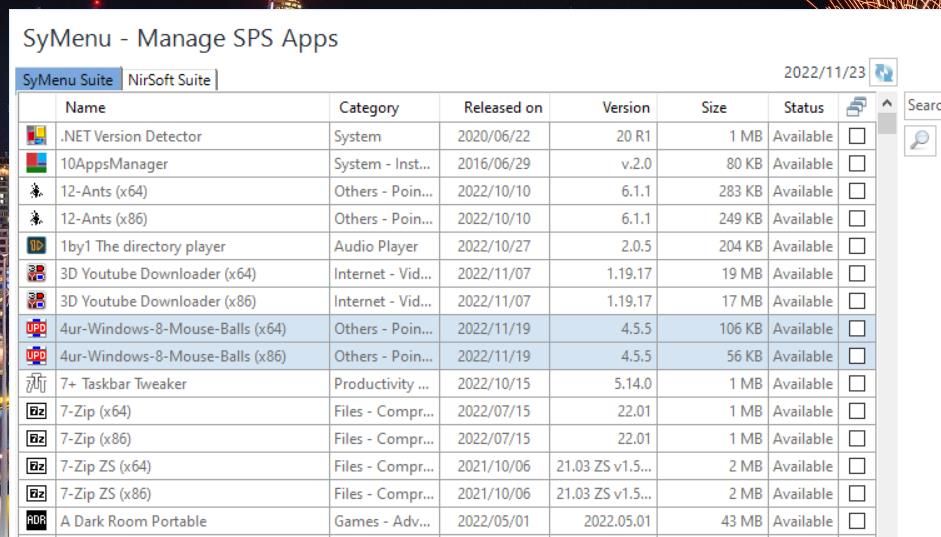
Task: Enable the checkbox for 3D Youtube Downloader (x64)
Action: pos(857,274)
